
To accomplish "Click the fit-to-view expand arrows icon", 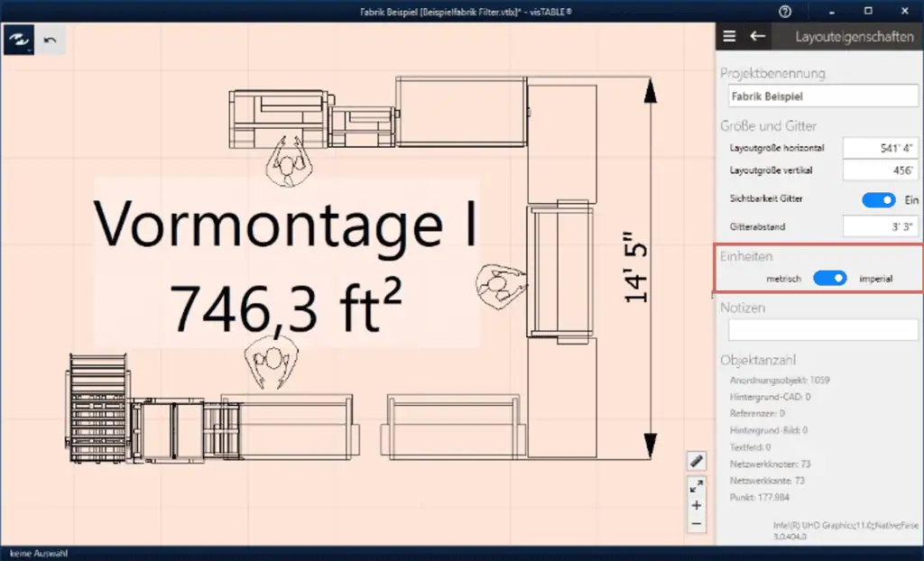I will [x=697, y=487].
